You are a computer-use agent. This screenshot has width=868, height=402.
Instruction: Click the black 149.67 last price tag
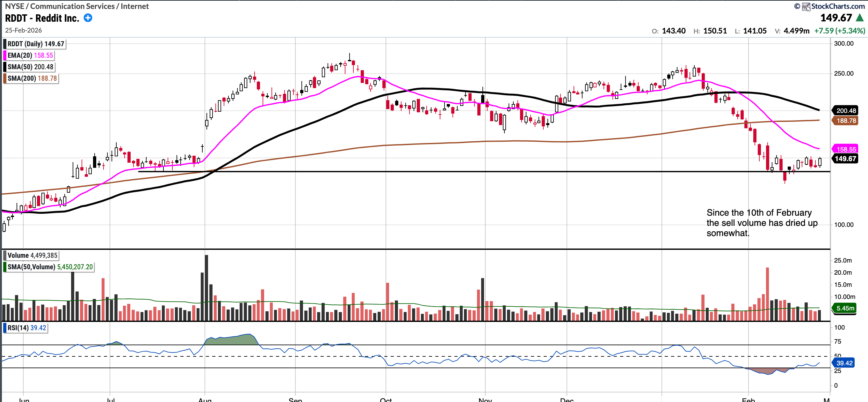(845, 159)
